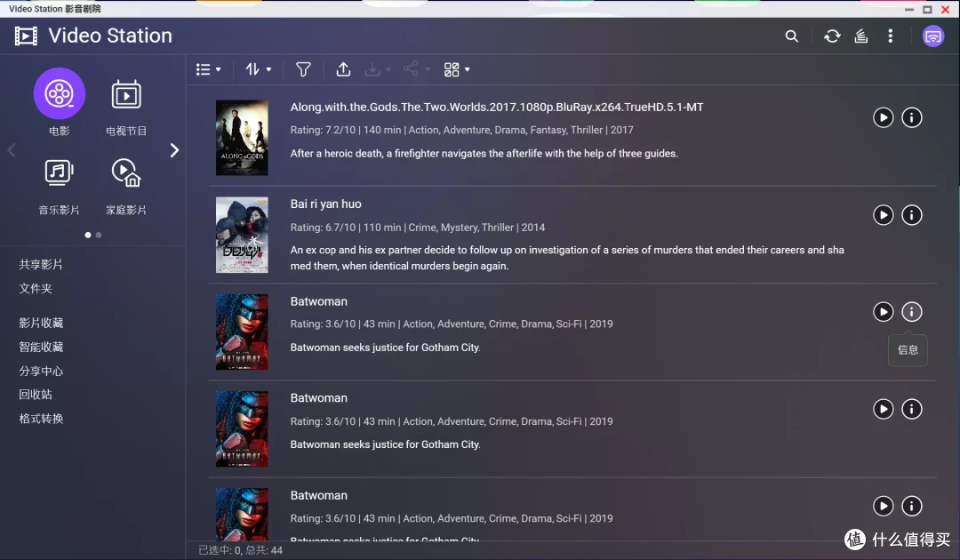Open the multi-select grid dropdown
960x560 pixels.
tap(457, 69)
